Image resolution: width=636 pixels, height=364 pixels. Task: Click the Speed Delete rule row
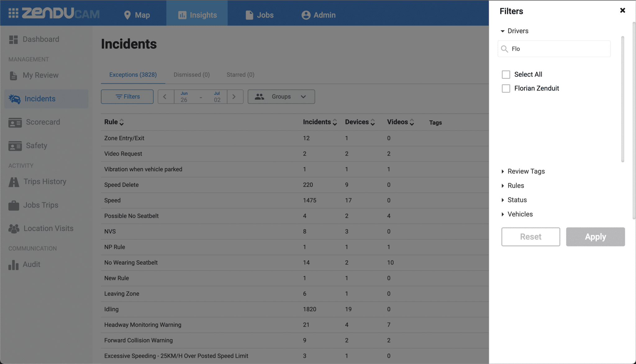295,185
